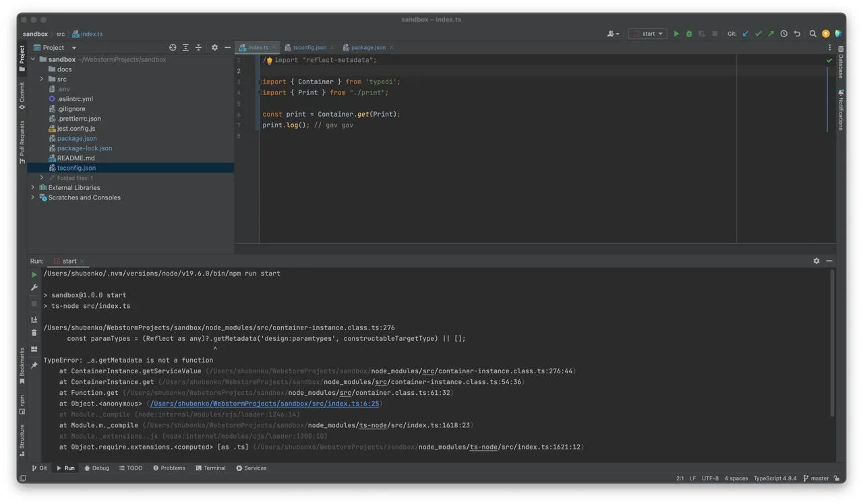
Task: Click Git update project blue arrow
Action: pos(746,34)
